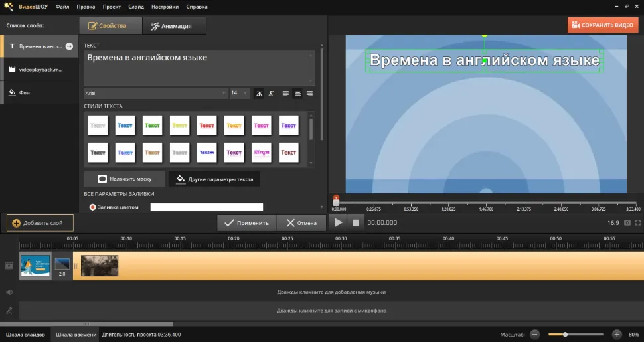This screenshot has width=644, height=342.
Task: Open the Правка menu
Action: [86, 7]
